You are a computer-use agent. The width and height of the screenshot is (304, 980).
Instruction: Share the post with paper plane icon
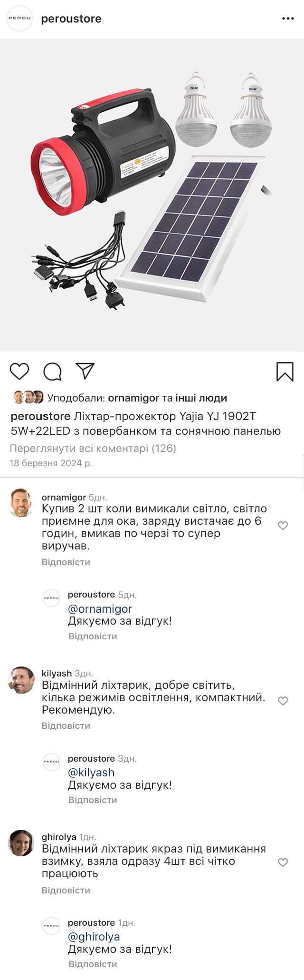coord(85,371)
